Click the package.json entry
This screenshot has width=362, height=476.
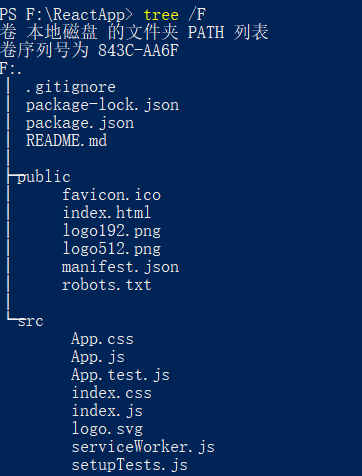80,123
